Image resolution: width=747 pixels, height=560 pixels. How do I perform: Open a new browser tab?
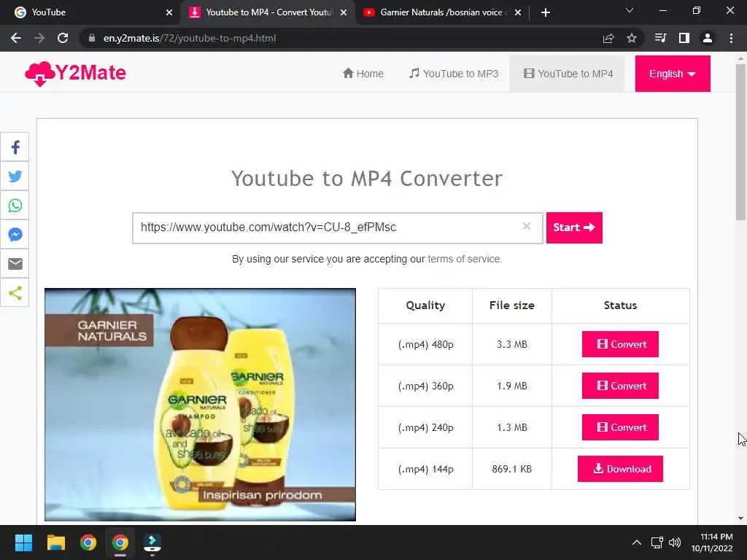tap(546, 12)
